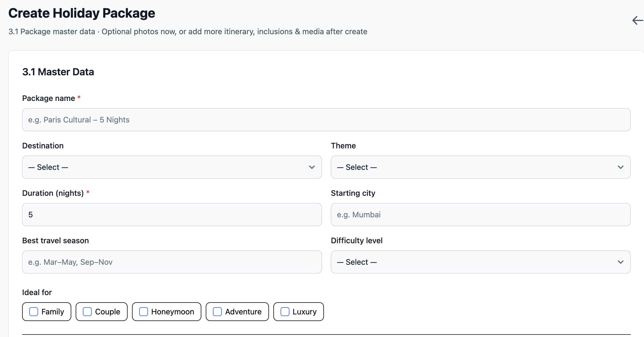The width and height of the screenshot is (644, 337).
Task: Click the Theme select box text
Action: (x=357, y=167)
